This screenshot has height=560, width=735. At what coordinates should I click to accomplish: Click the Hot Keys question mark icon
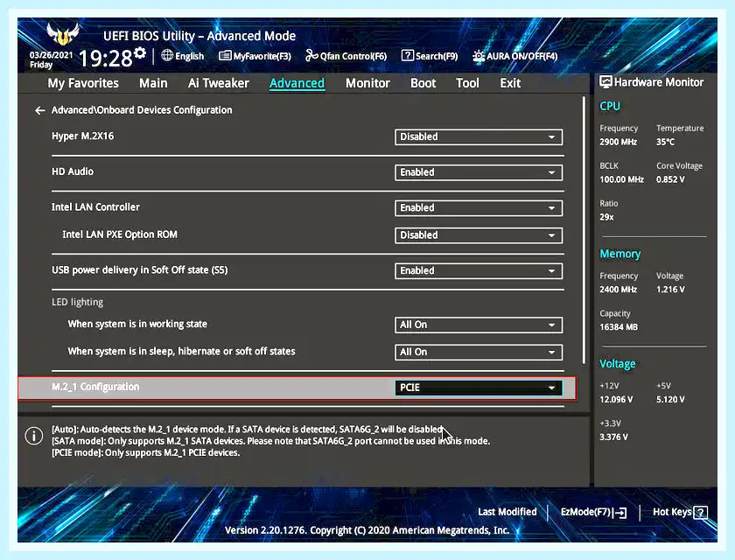(x=700, y=512)
